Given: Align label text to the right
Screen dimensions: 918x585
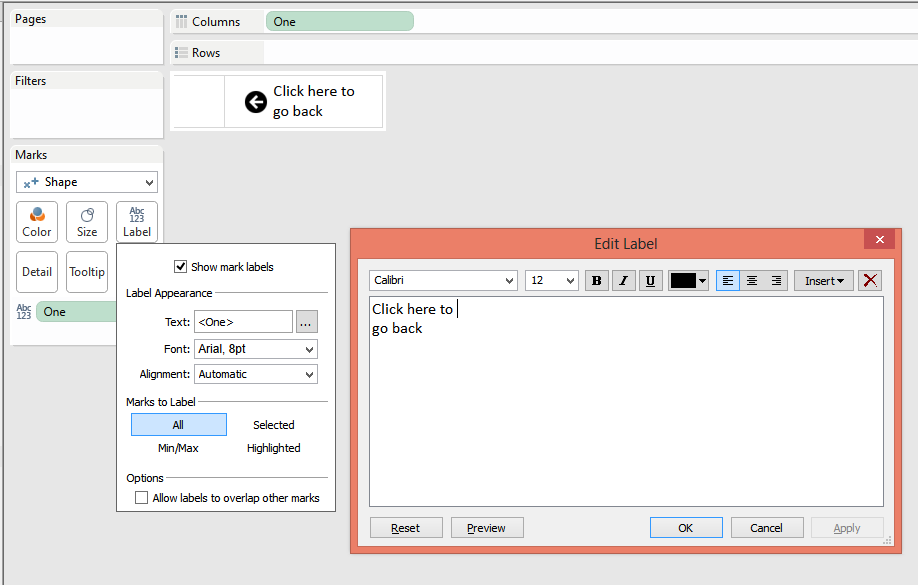Looking at the screenshot, I should pyautogui.click(x=776, y=280).
